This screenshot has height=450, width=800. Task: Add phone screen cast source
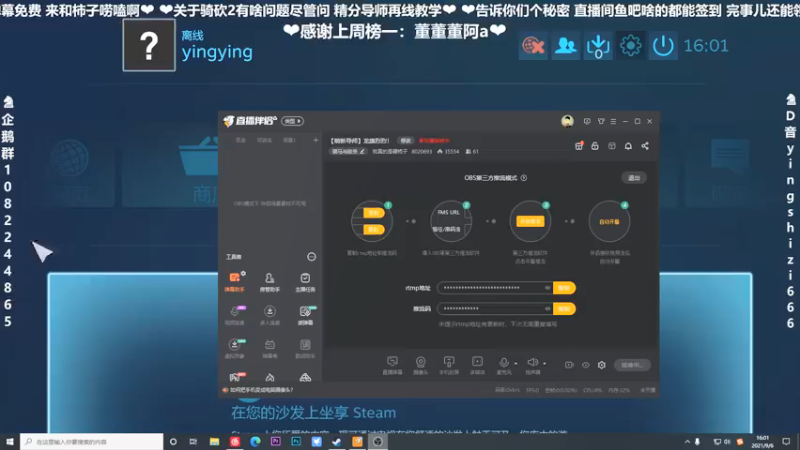[449, 365]
